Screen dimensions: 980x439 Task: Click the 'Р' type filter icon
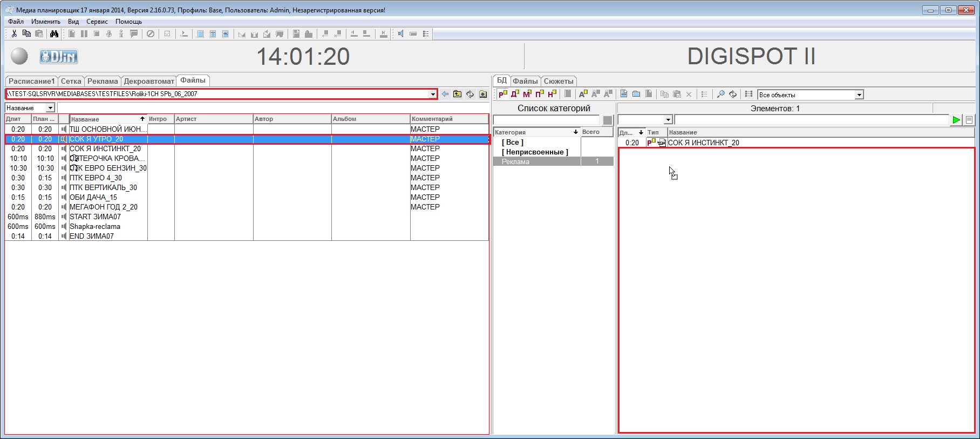coord(503,94)
